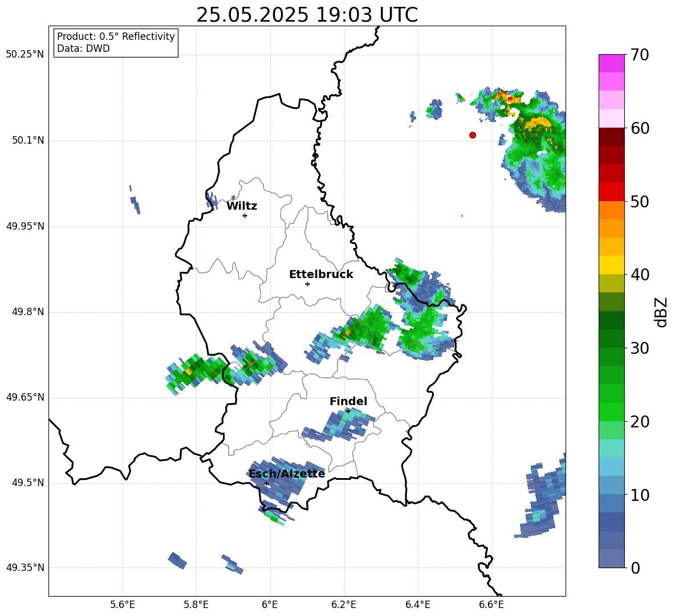Click the Findel city label
This screenshot has height=616, width=675.
348,401
